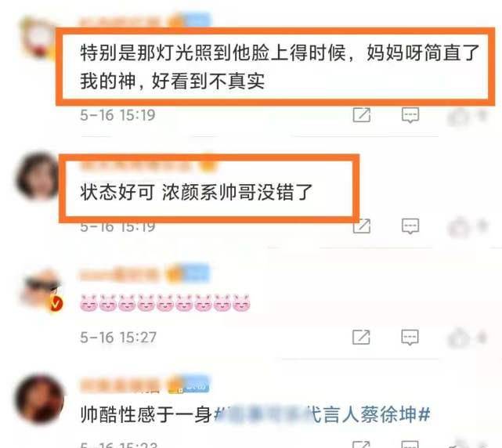The height and width of the screenshot is (448, 502).
Task: Tap repost icon under 15:27 emoji comment
Action: point(361,338)
